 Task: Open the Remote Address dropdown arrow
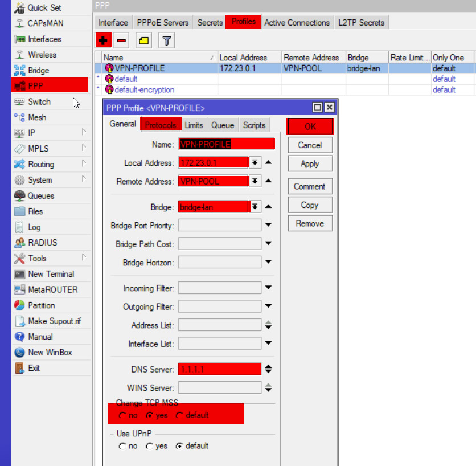click(x=256, y=182)
